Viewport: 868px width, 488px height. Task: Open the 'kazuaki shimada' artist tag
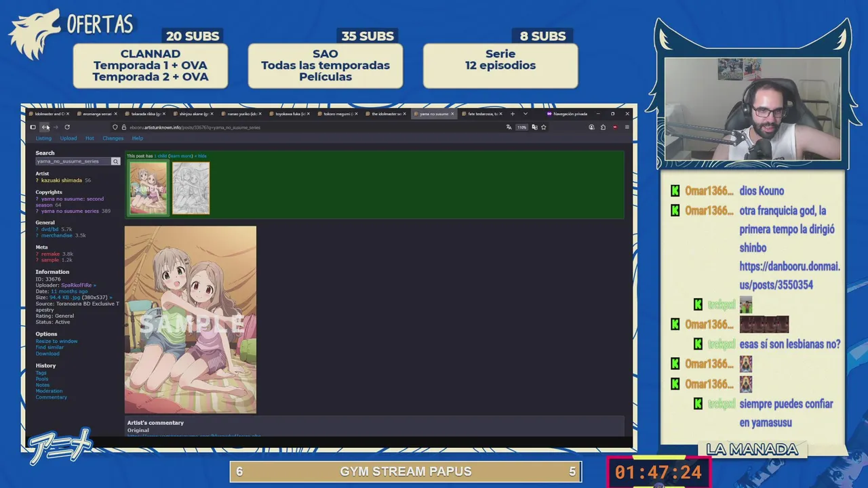[x=62, y=180]
